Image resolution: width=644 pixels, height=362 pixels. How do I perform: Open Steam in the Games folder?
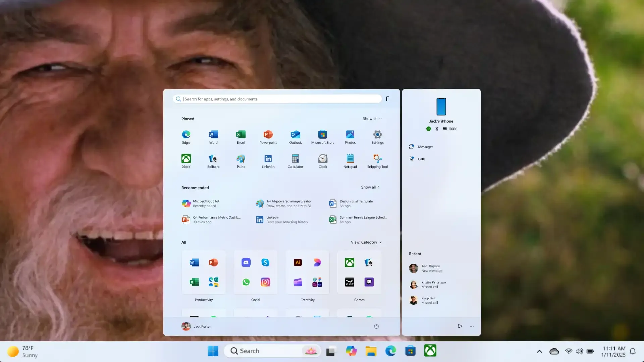pos(350,282)
